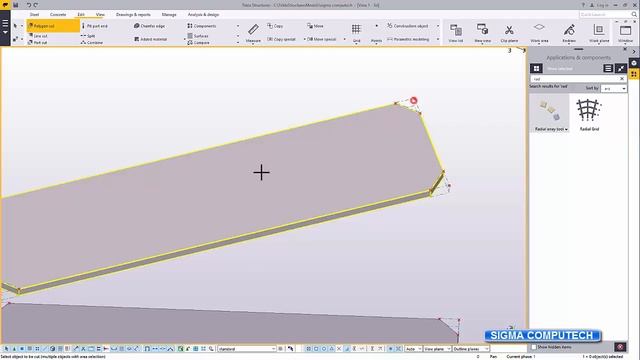Choose Copy special
The width and height of the screenshot is (640, 360).
tap(282, 39)
